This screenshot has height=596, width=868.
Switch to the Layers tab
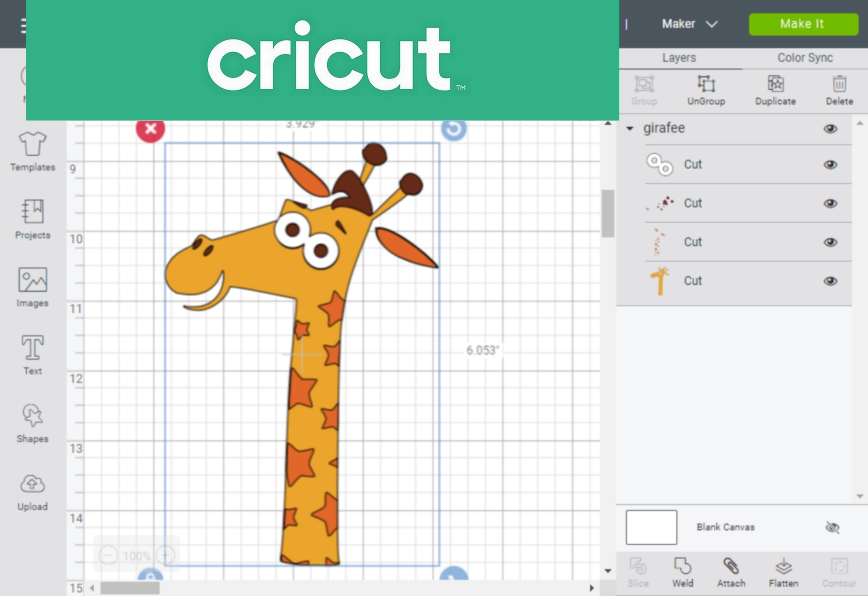coord(679,58)
